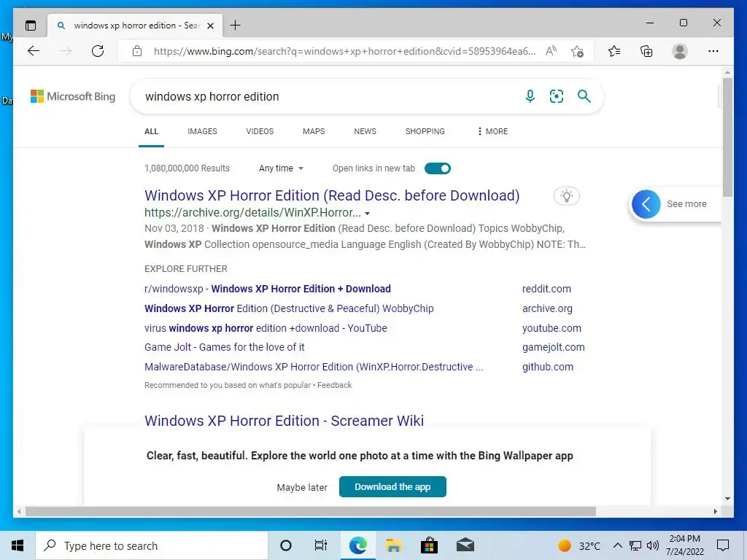Screen dimensions: 747x560
Task: Click the browser address bar URL
Action: click(344, 51)
